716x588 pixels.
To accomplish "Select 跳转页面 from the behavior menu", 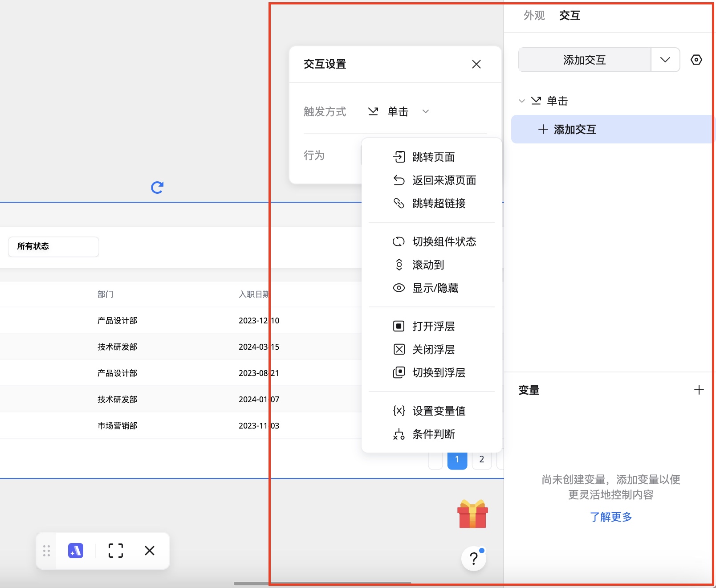I will pos(432,157).
